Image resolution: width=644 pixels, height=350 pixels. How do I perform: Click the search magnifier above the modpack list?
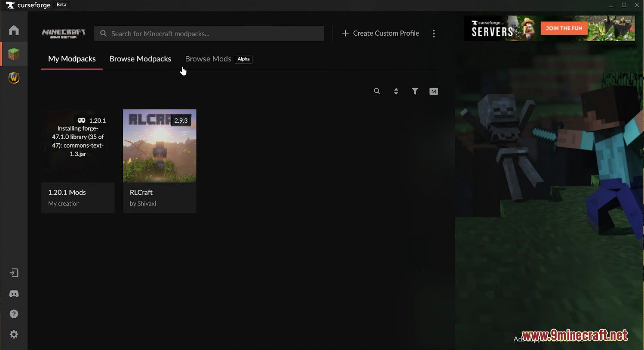tap(377, 91)
